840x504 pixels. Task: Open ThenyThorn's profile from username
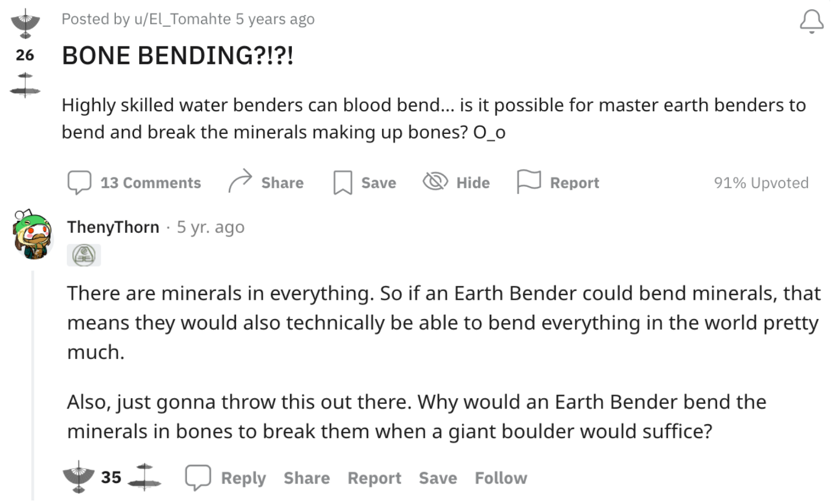113,227
